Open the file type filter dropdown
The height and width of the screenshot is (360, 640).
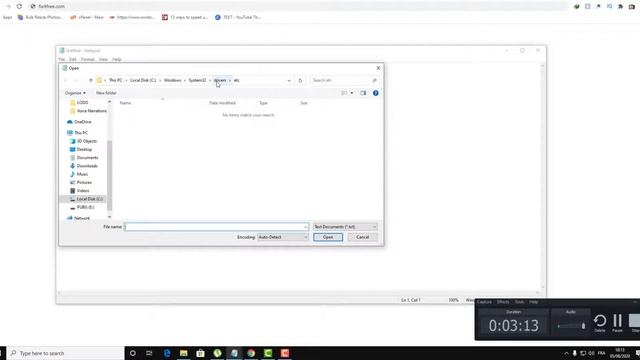(345, 227)
